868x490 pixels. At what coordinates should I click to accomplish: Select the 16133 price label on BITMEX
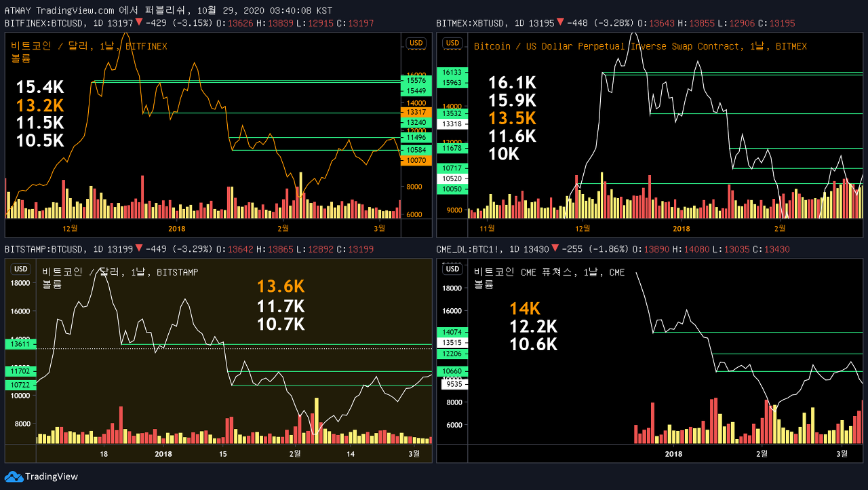(x=452, y=72)
